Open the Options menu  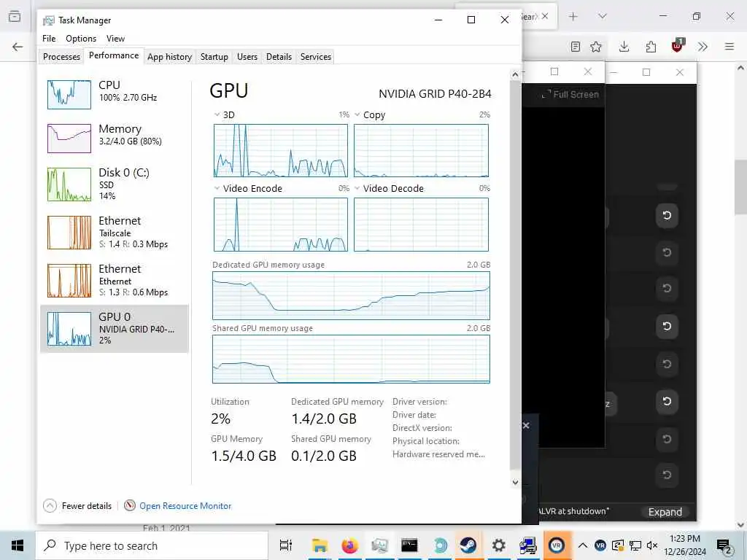81,39
